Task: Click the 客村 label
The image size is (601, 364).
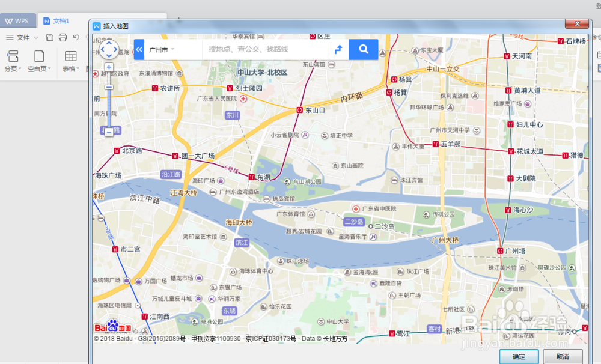Action: click(435, 329)
